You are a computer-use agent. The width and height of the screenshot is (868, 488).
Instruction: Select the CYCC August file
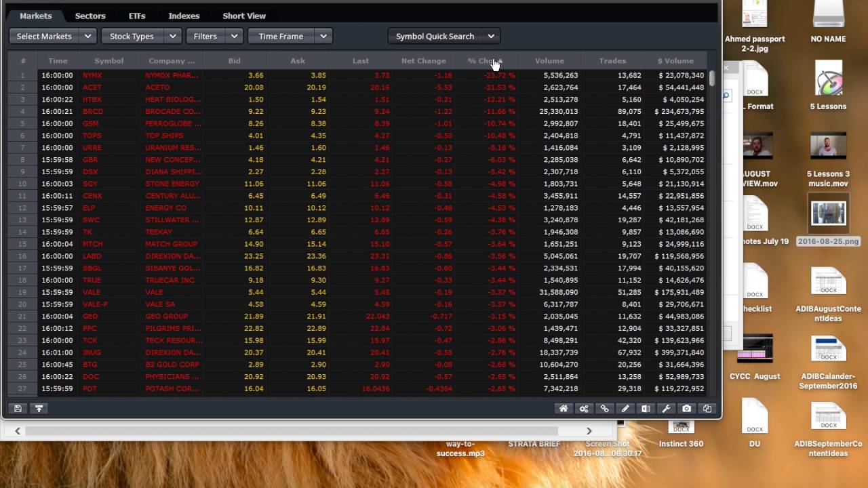(x=755, y=356)
